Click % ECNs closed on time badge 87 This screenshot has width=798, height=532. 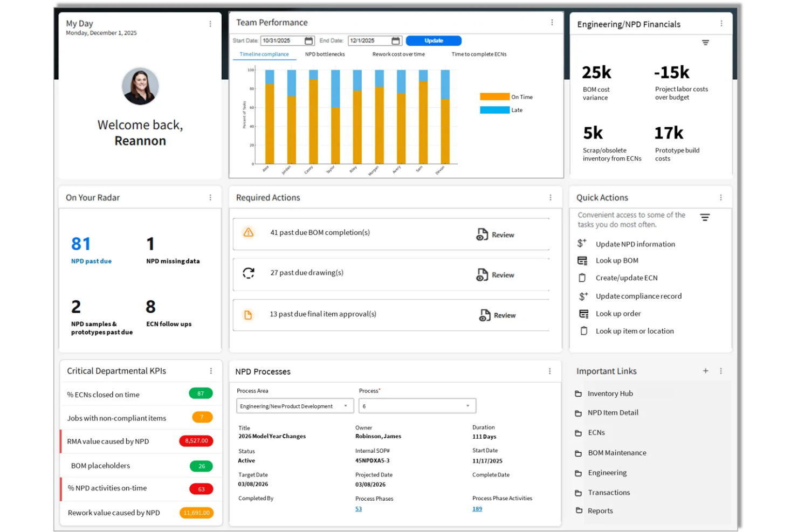coord(201,393)
